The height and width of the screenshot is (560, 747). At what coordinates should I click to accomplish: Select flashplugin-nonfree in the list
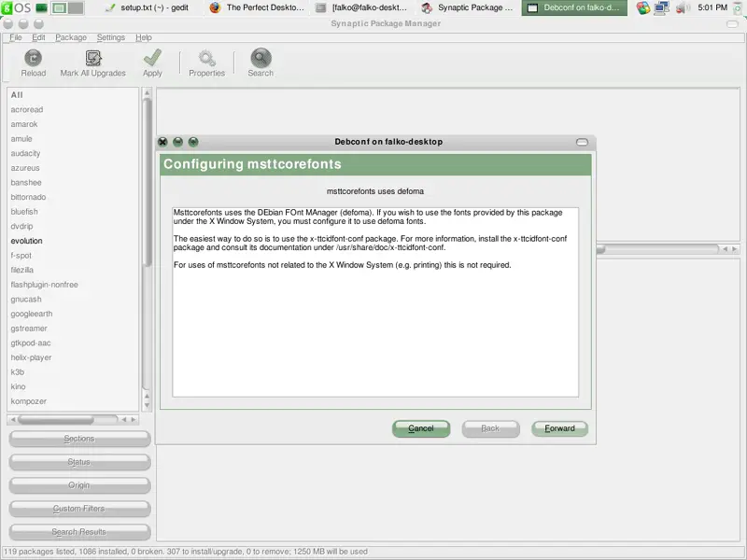[73, 285]
